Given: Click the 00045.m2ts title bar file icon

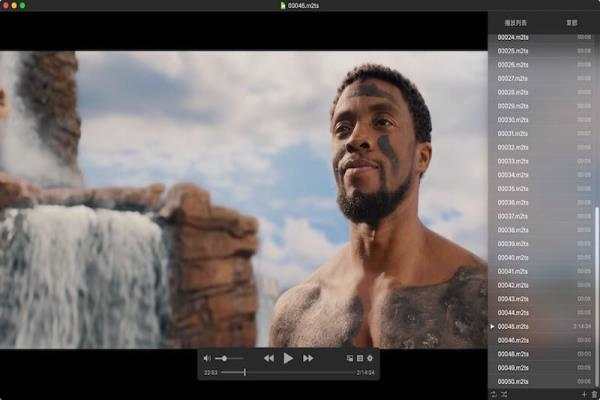Looking at the screenshot, I should pos(283,5).
